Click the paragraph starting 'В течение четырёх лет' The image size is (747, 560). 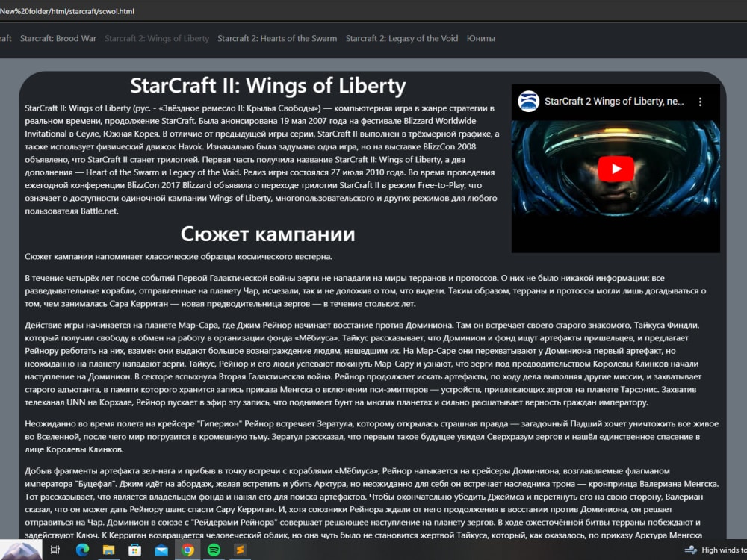(x=365, y=291)
